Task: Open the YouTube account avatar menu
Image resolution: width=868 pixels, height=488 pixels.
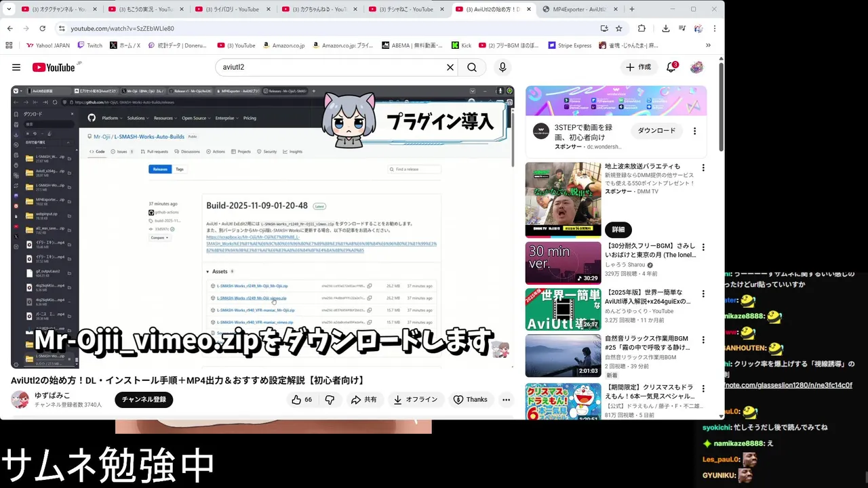Action: click(x=696, y=67)
